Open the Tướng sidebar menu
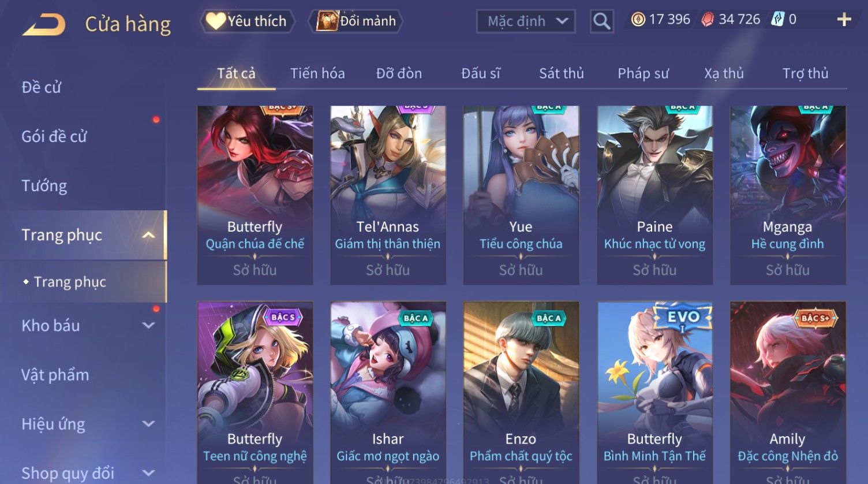Image resolution: width=868 pixels, height=484 pixels. tap(44, 185)
